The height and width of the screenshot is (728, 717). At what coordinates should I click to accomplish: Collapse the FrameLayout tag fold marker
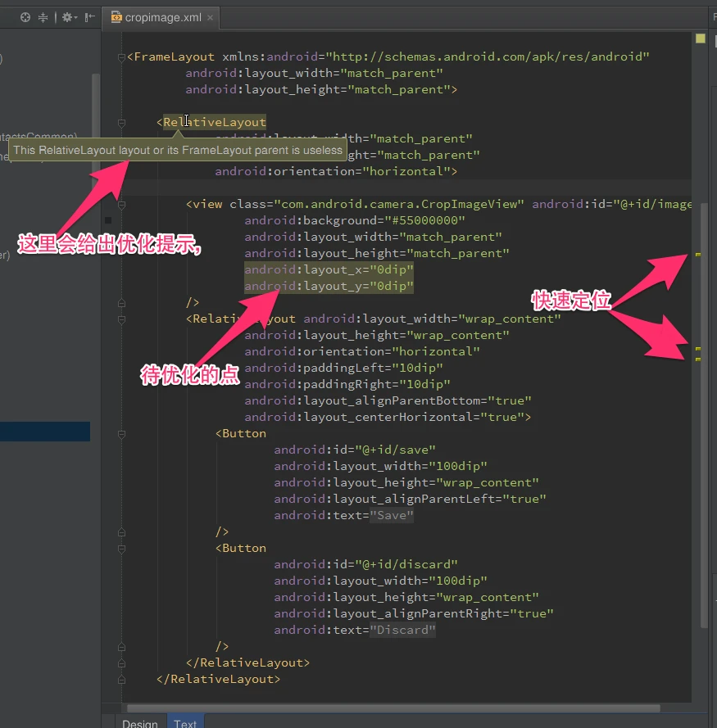coord(121,57)
